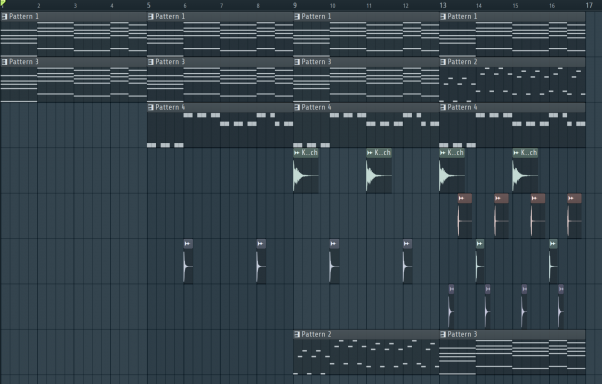Screen dimensions: 602x384
Task: Open the menu icon of upper Pattern 2 clip at bar 13
Action: click(443, 62)
